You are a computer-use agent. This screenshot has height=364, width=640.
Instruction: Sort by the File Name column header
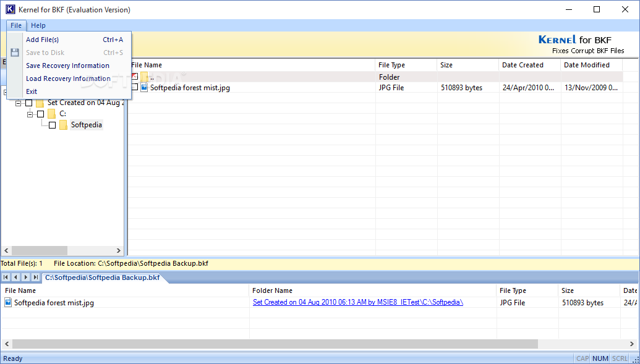(252, 65)
